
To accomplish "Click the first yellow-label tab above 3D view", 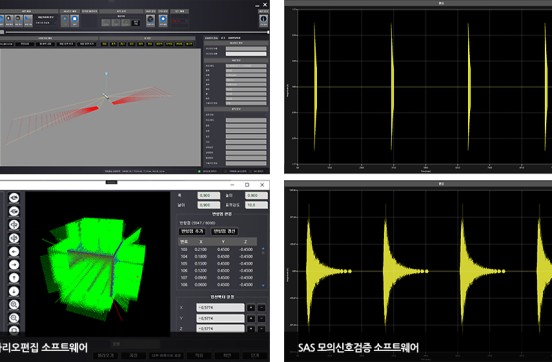I will pyautogui.click(x=105, y=44).
